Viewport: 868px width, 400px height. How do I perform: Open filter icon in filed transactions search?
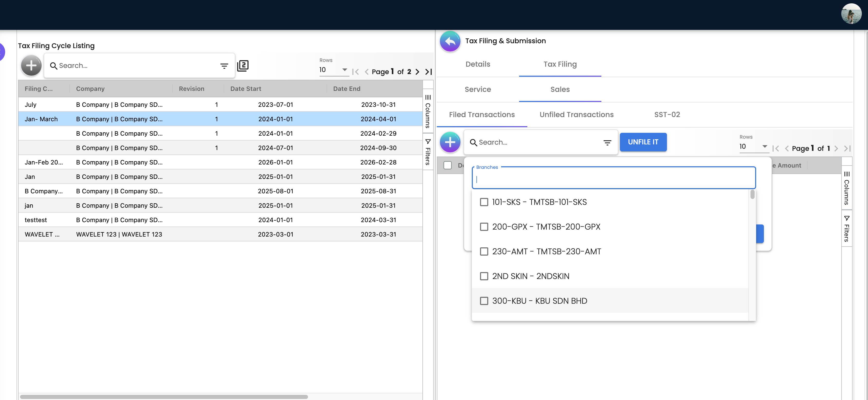[607, 143]
